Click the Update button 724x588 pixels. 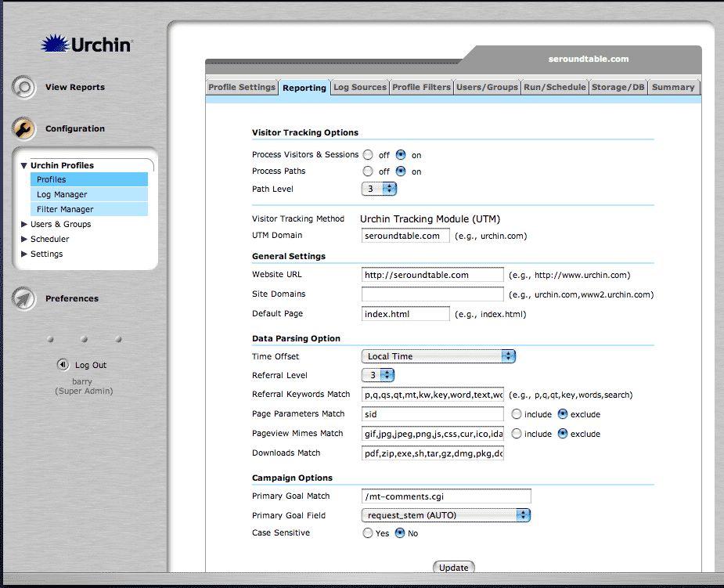click(x=453, y=567)
